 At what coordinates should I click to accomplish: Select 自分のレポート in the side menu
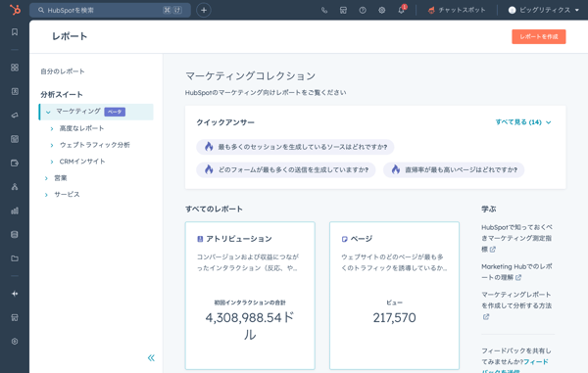[x=63, y=71]
